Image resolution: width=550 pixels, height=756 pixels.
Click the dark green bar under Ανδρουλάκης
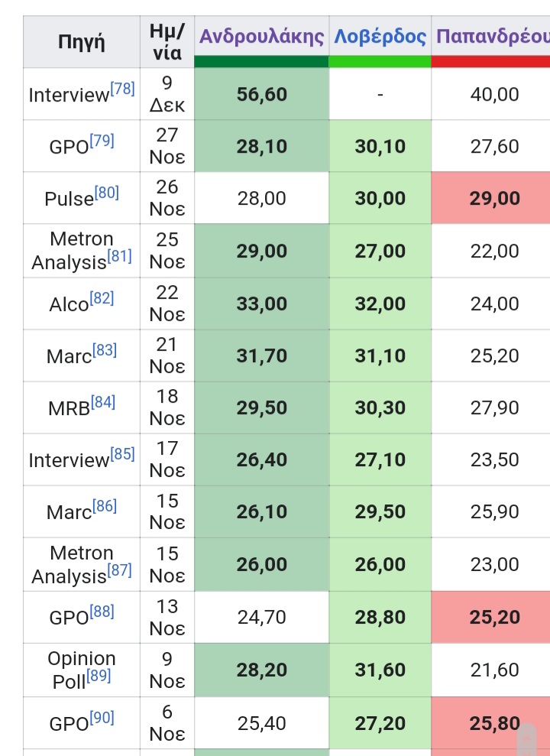261,61
